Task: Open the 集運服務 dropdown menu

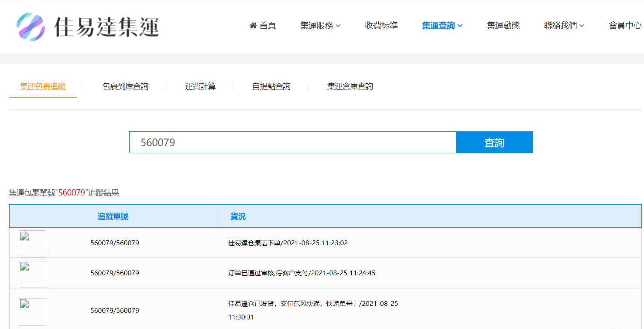Action: (x=320, y=26)
